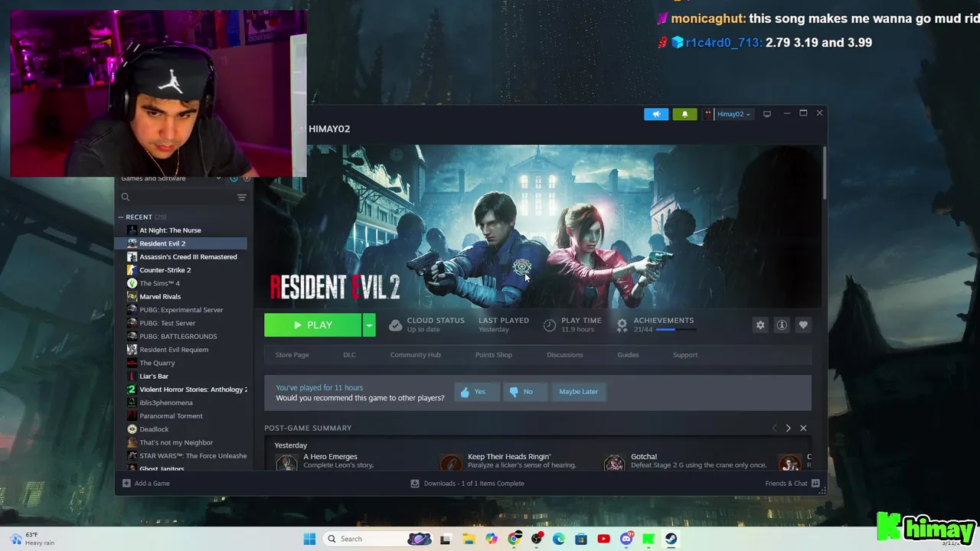Recommend the game with the Yes thumbs-up
Screen dimensions: 980x551
(477, 392)
